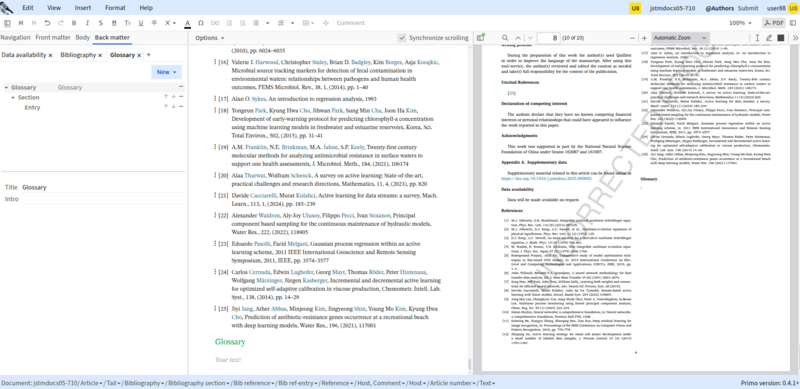Open the 100% zoom dropdown
800x389 pixels.
[x=740, y=23]
